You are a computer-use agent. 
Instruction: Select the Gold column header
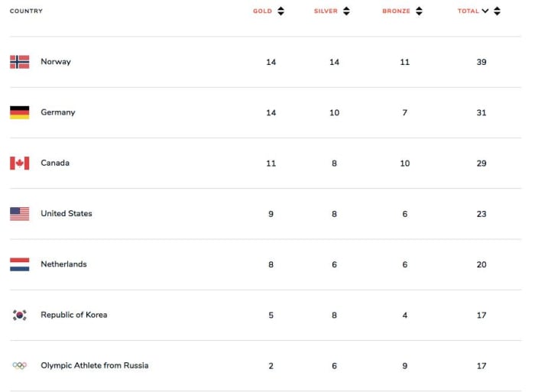[262, 11]
